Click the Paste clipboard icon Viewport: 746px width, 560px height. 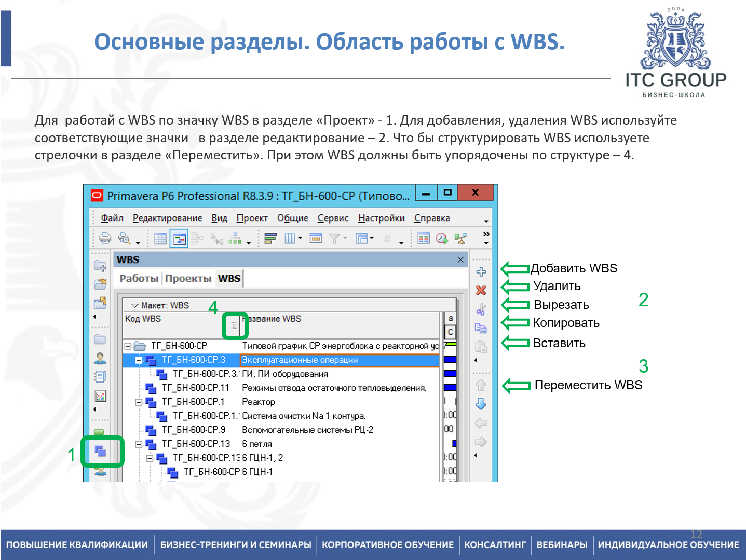(x=481, y=346)
